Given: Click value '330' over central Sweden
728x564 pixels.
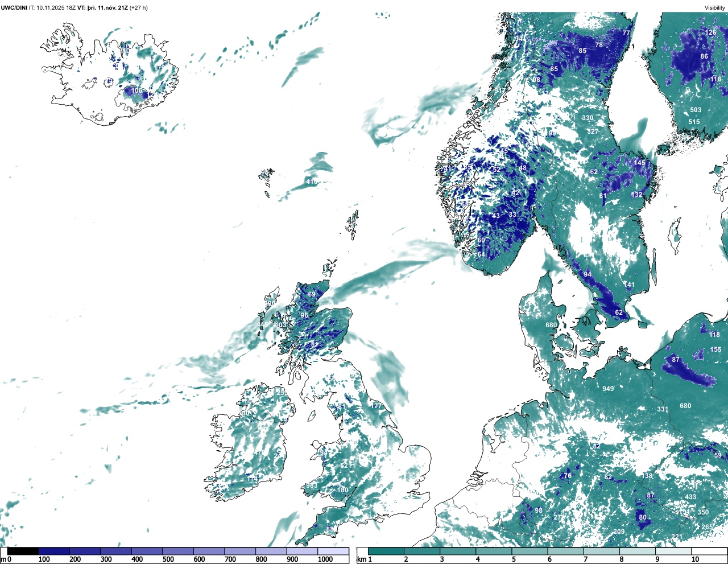Looking at the screenshot, I should tap(588, 118).
